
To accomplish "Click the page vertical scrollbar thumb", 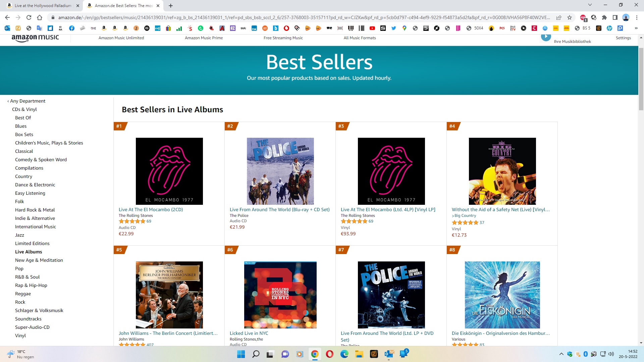I will (x=641, y=79).
